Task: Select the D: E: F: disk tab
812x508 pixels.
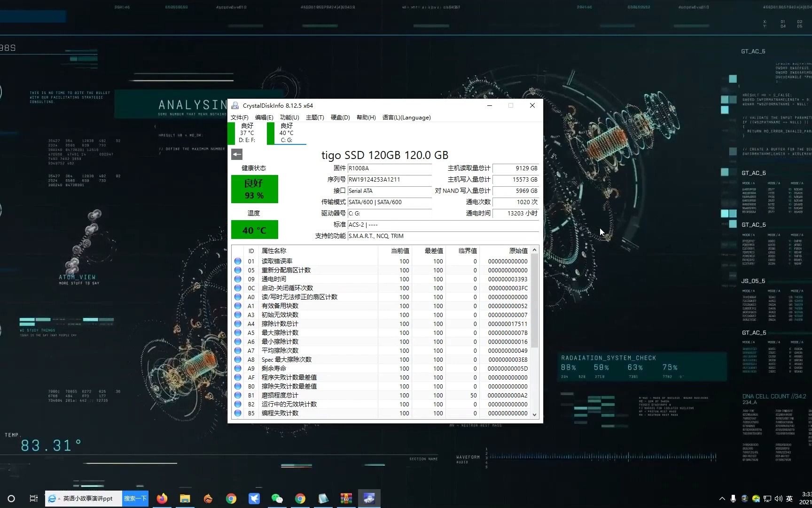Action: tap(247, 133)
